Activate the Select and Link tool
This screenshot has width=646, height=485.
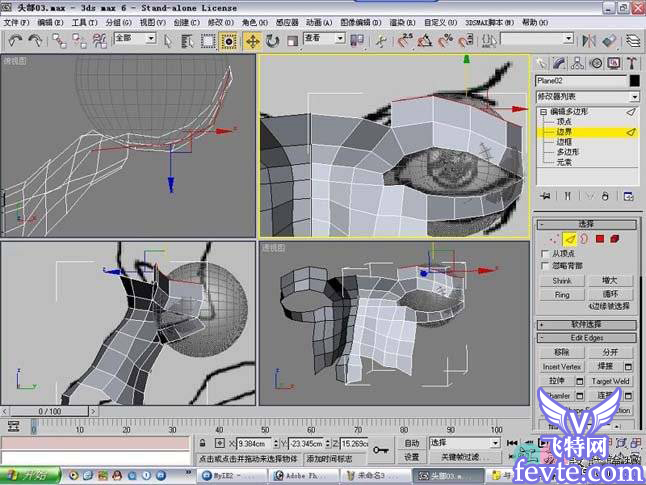[x=59, y=41]
